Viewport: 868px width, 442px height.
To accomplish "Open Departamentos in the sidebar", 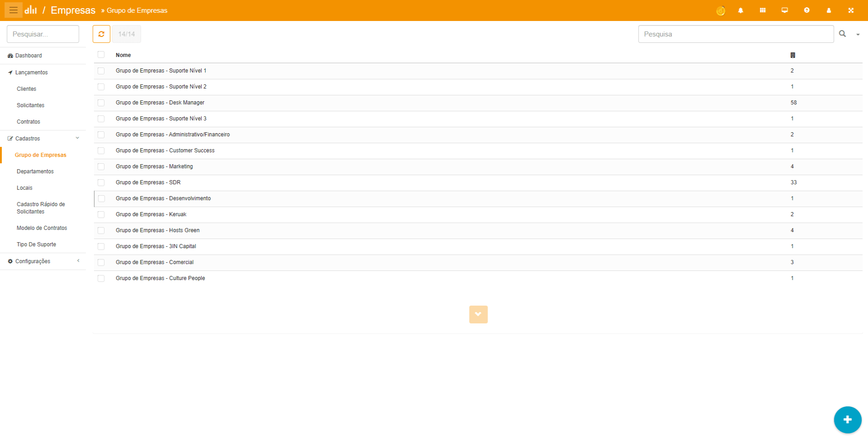I will [x=35, y=172].
